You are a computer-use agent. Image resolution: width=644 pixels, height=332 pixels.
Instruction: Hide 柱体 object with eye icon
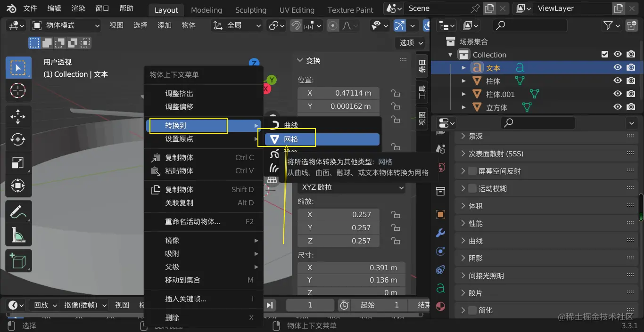click(x=618, y=81)
